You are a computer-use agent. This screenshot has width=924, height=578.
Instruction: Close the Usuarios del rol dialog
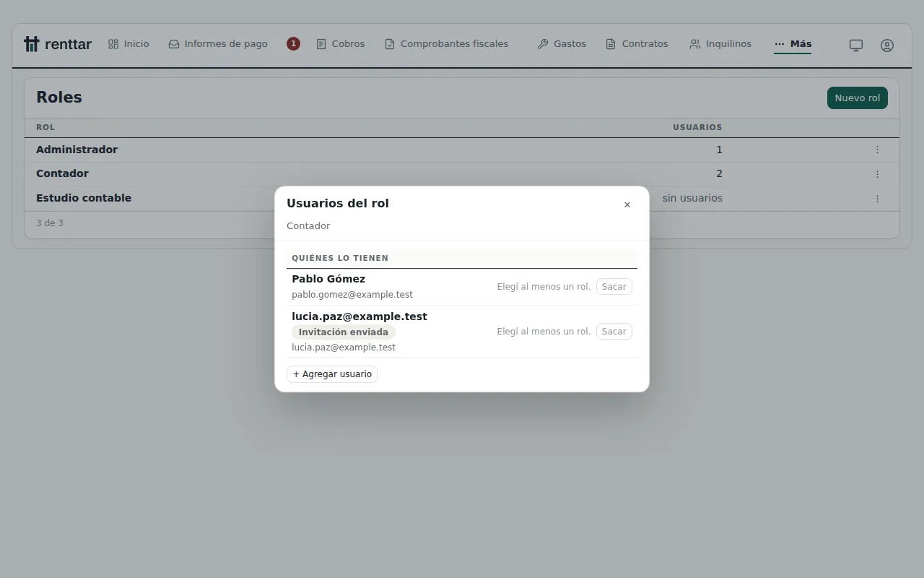[627, 204]
